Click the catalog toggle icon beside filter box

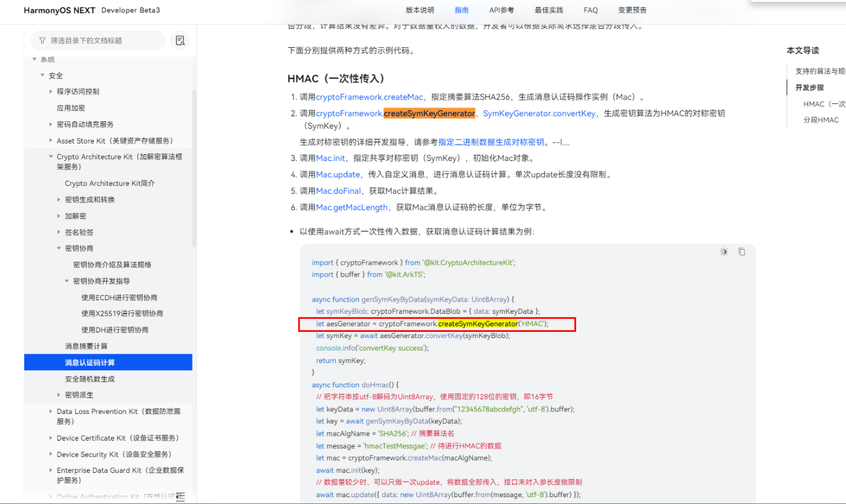[180, 40]
